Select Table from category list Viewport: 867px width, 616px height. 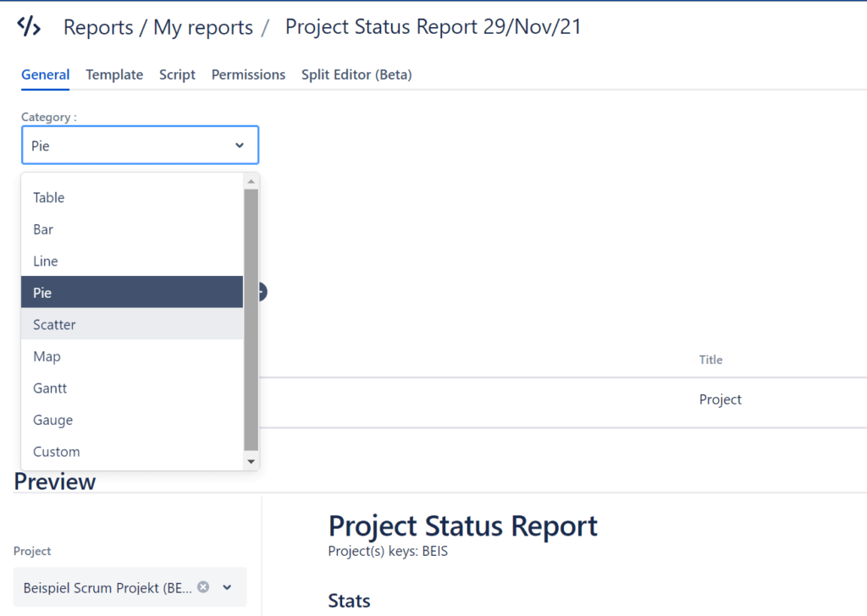click(49, 197)
